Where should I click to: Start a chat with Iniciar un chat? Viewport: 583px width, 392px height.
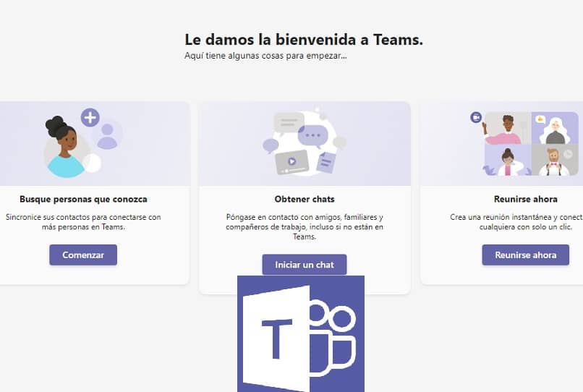pyautogui.click(x=304, y=265)
